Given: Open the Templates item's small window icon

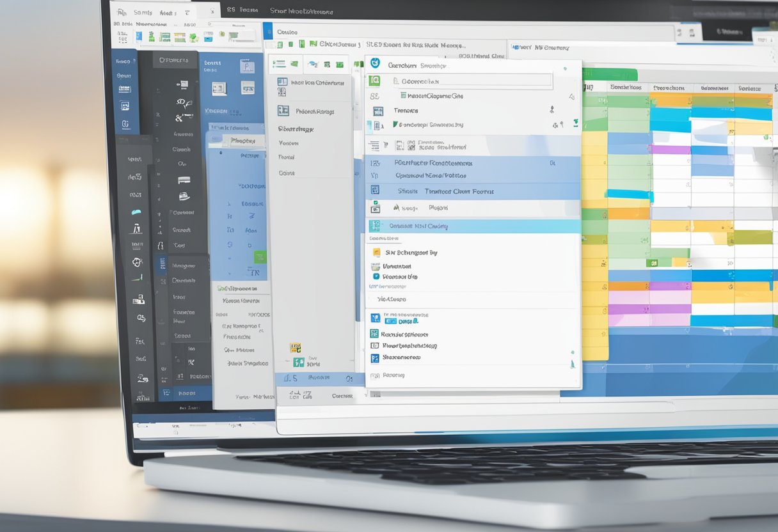Looking at the screenshot, I should [377, 109].
